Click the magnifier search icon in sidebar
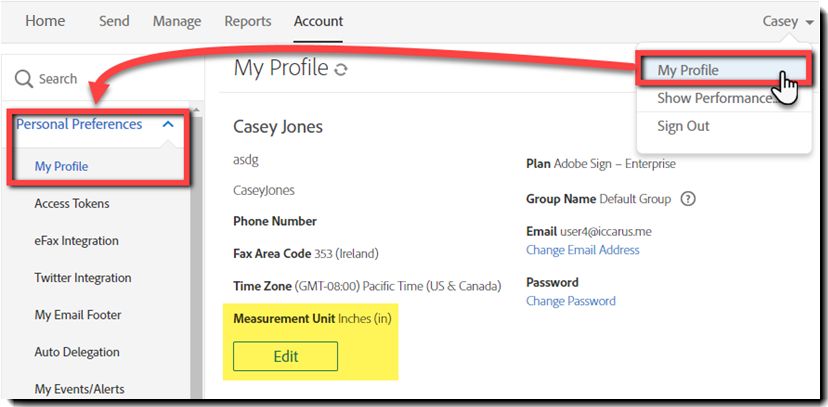The width and height of the screenshot is (828, 407). [x=24, y=79]
